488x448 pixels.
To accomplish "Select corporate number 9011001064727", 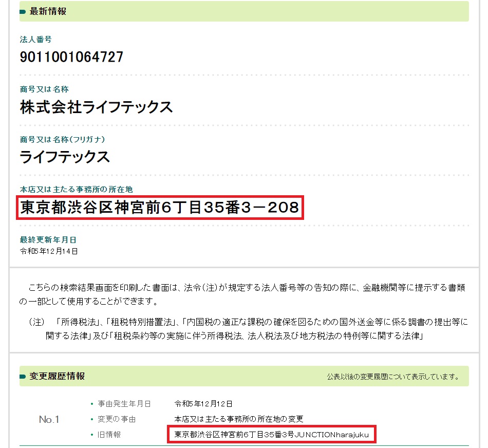I will pyautogui.click(x=71, y=57).
